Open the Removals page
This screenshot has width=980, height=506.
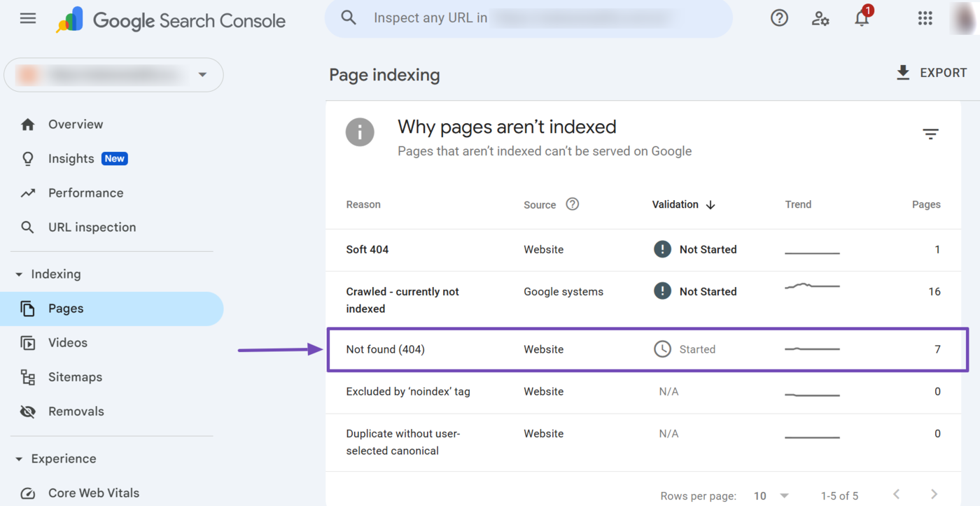76,412
